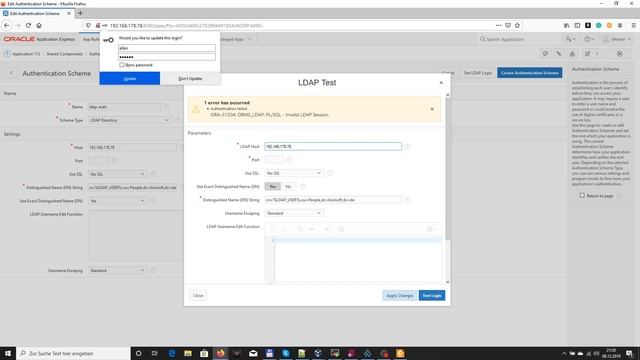Dismiss the error notification with its X
The height and width of the screenshot is (360, 640).
coord(432,109)
